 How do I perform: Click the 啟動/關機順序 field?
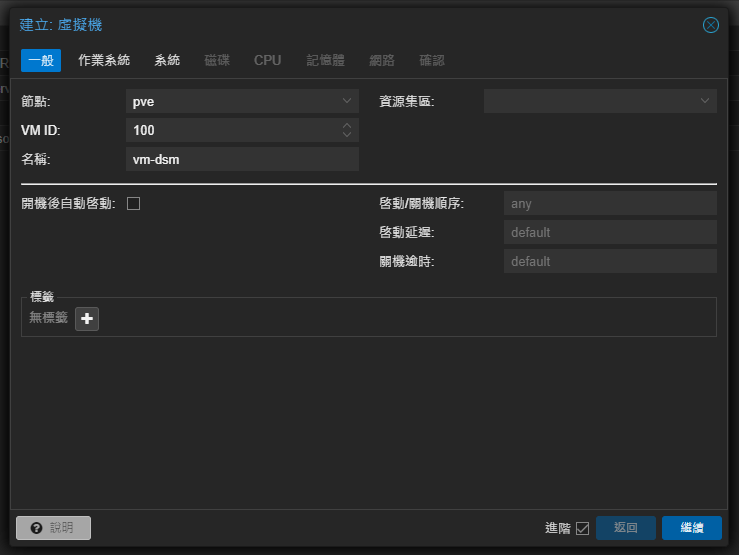[x=609, y=204]
